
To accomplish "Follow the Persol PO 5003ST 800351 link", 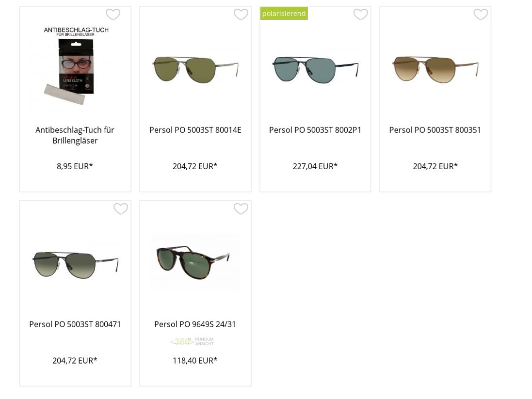I will pos(435,130).
